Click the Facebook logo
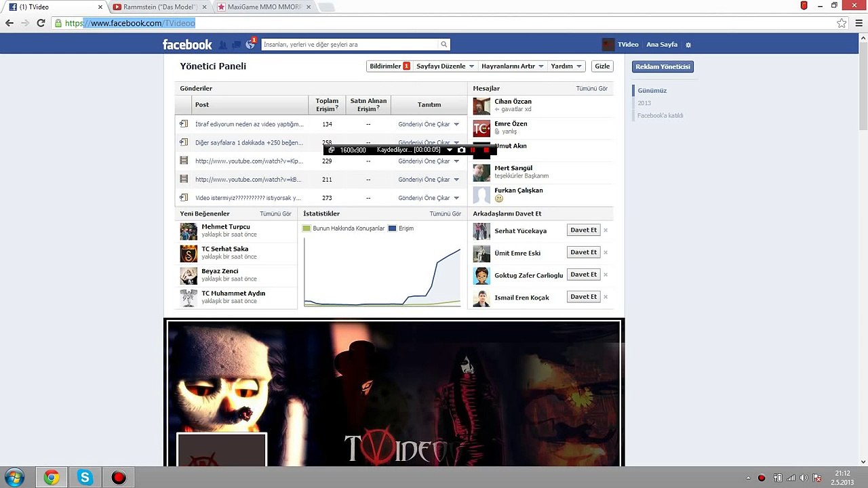868x488 pixels. point(187,45)
